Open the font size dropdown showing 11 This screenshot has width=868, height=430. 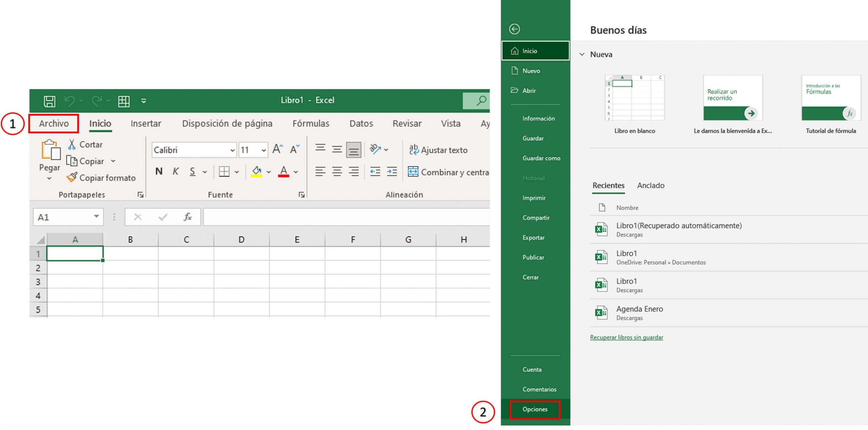click(263, 150)
